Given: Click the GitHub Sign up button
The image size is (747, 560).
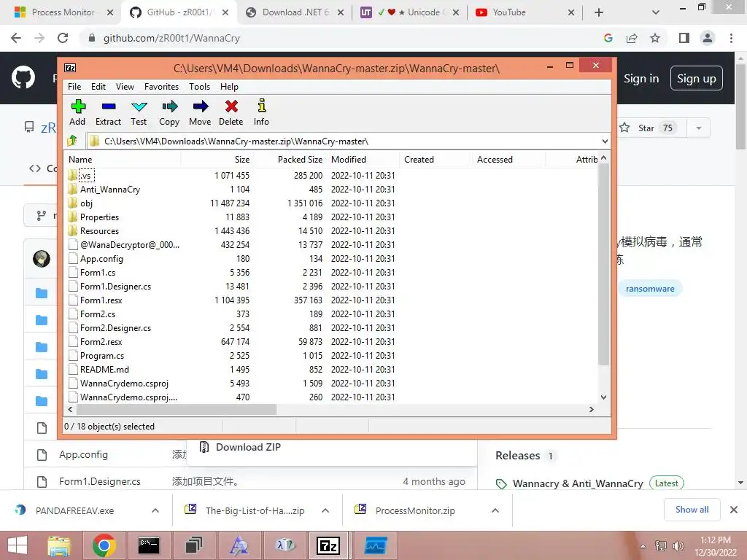Looking at the screenshot, I should point(696,79).
